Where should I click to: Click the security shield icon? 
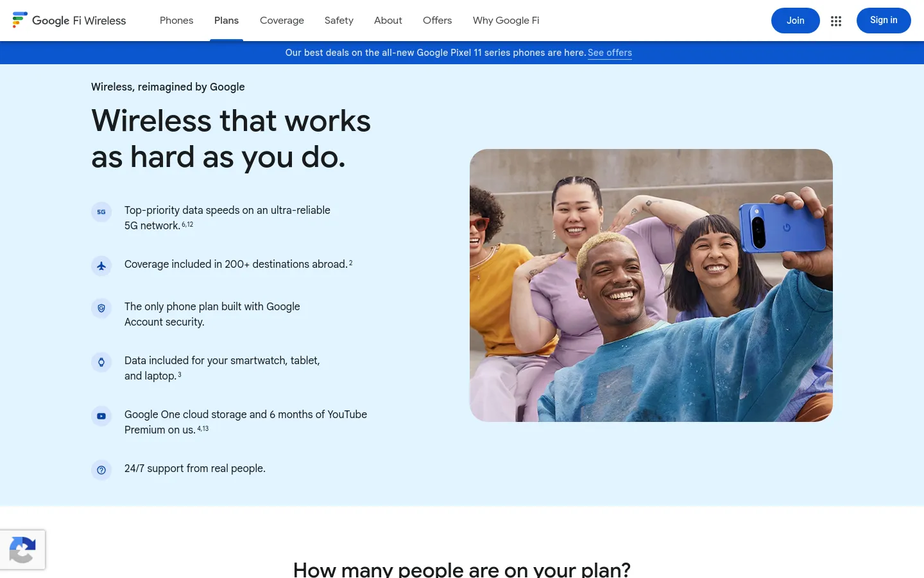click(x=101, y=308)
